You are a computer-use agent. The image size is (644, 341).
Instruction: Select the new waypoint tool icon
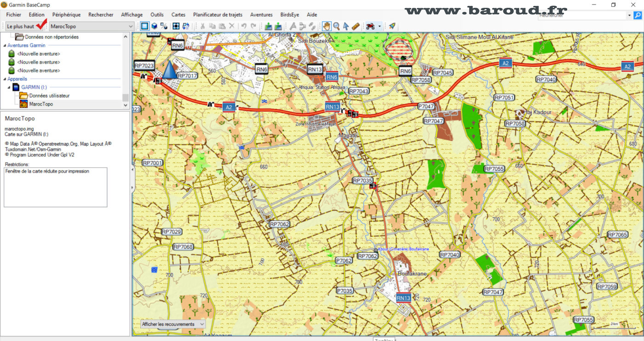pos(293,26)
